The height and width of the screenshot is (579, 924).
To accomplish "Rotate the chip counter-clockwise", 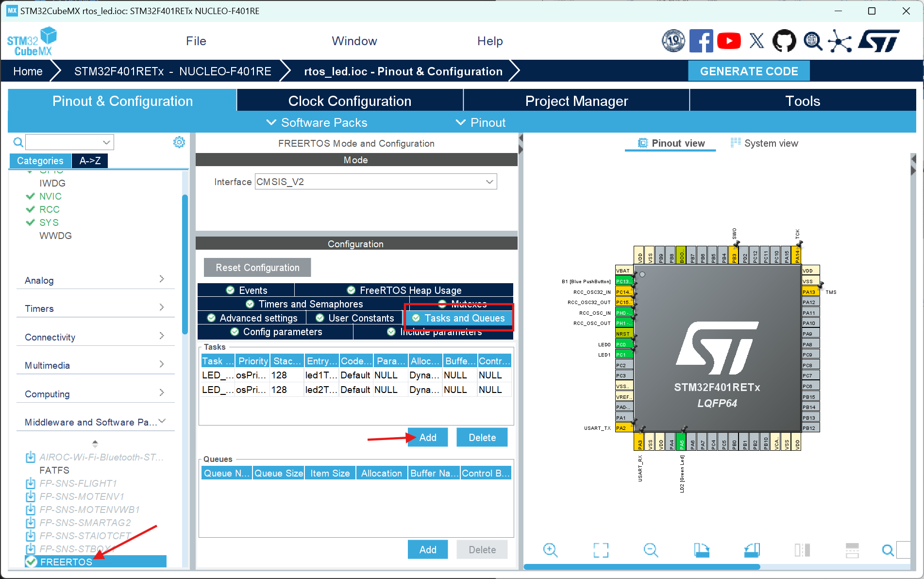I will 752,550.
